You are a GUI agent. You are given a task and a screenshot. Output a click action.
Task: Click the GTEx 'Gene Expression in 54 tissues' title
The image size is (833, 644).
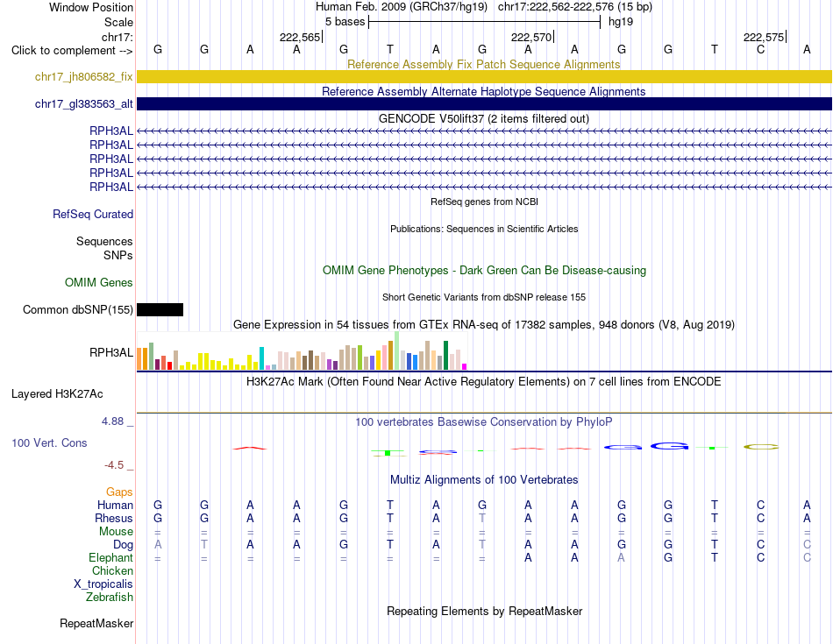tap(483, 324)
